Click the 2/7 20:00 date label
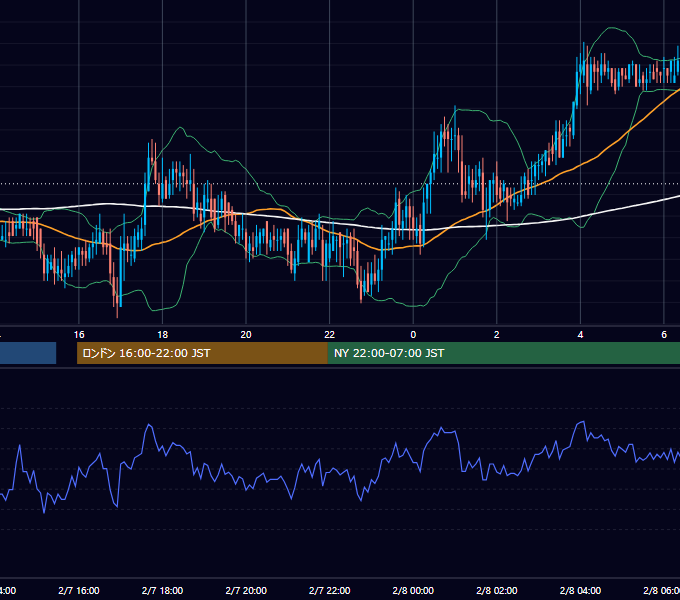The width and height of the screenshot is (680, 600). click(246, 590)
